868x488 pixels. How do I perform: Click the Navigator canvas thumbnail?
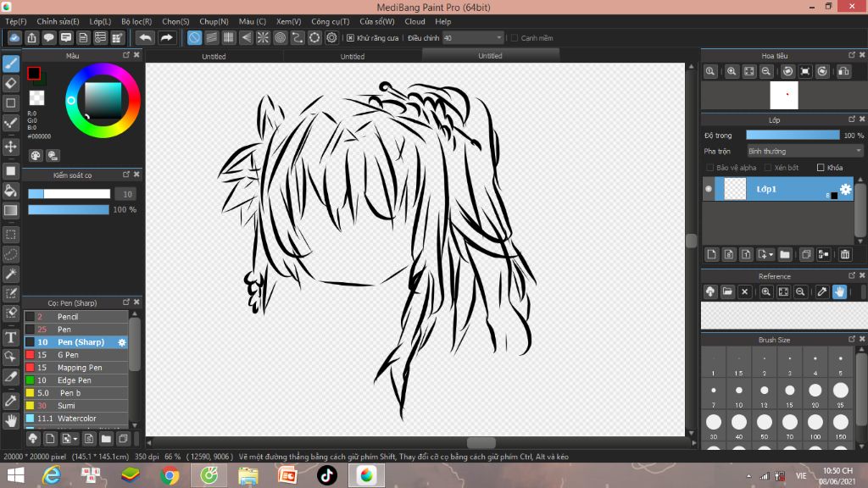784,95
